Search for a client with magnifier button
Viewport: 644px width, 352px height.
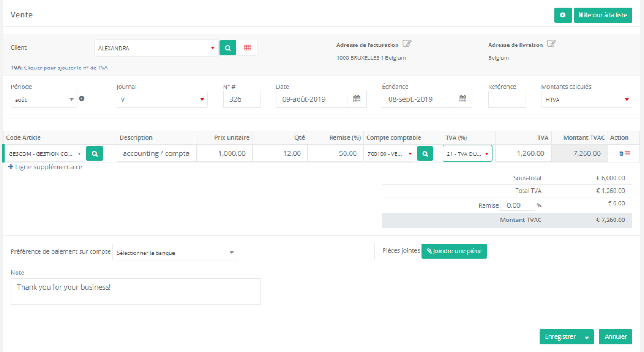click(x=228, y=48)
